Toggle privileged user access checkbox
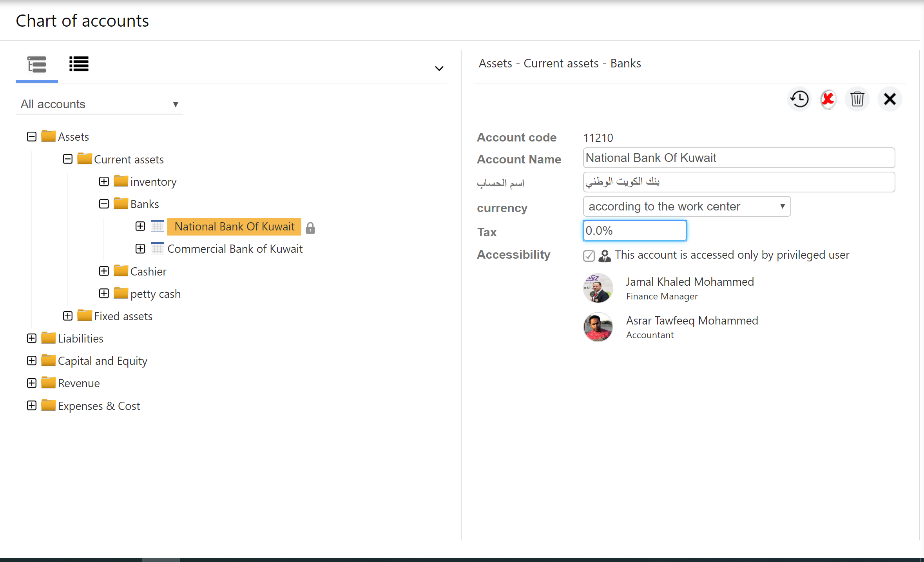Image resolution: width=924 pixels, height=562 pixels. point(589,256)
